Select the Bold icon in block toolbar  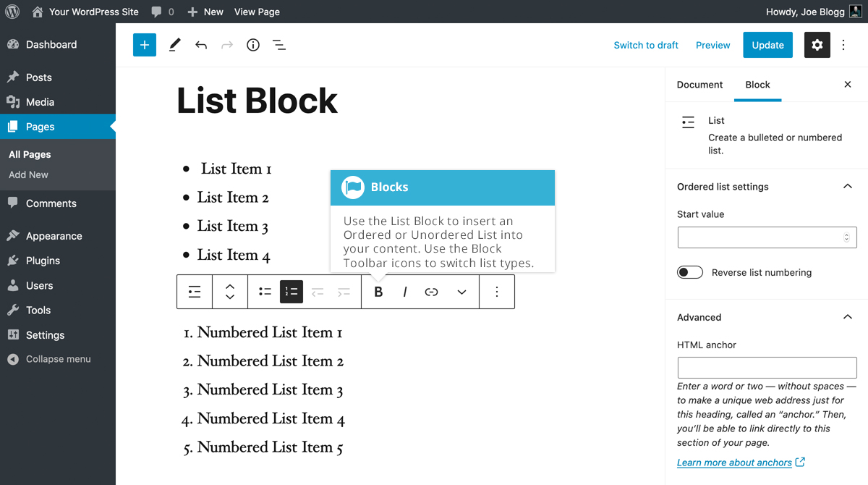click(x=378, y=291)
